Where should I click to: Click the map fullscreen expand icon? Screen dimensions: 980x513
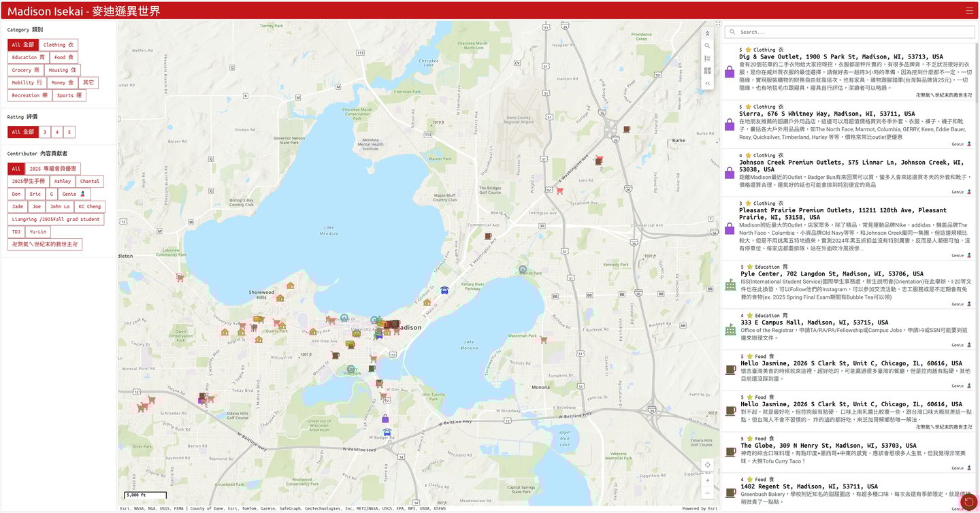[718, 23]
